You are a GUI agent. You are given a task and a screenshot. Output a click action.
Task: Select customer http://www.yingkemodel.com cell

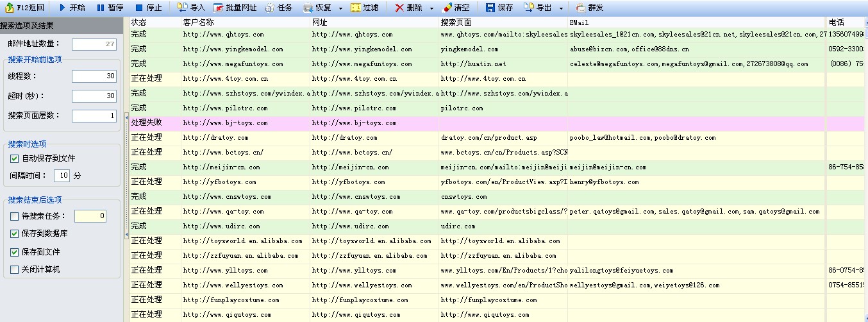[246, 49]
